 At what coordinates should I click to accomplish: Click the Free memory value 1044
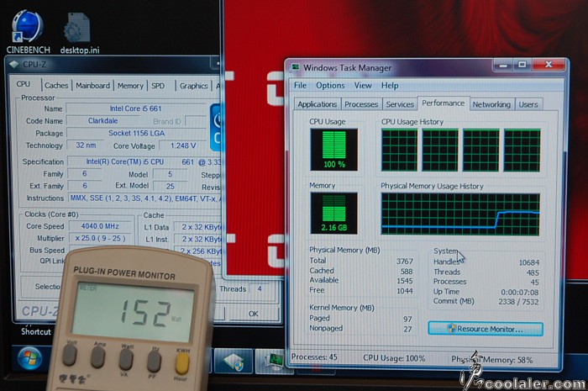(405, 291)
